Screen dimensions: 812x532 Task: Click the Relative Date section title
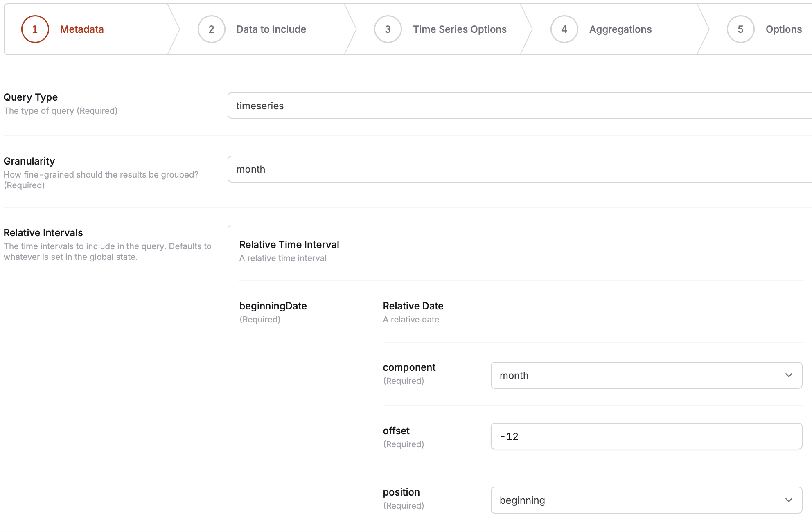coord(413,306)
